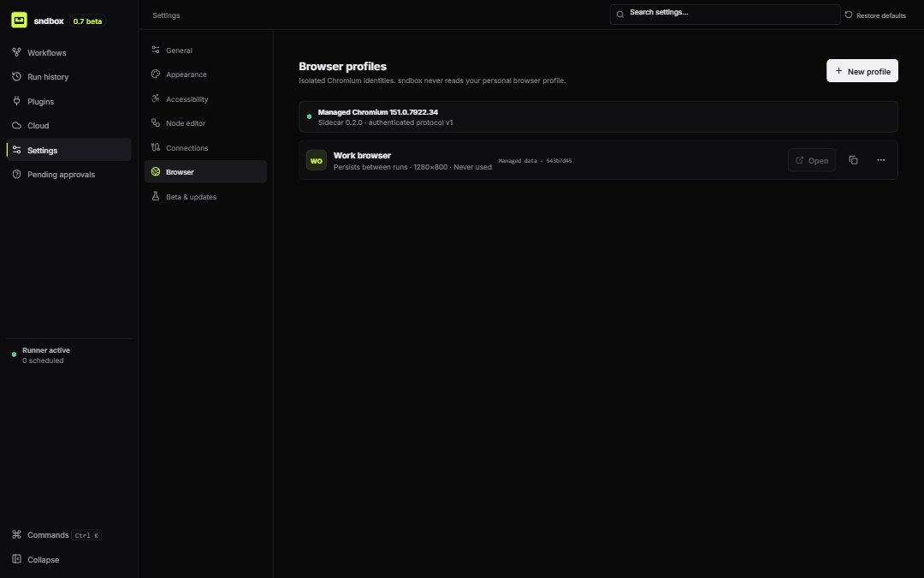Viewport: 924px width, 578px height.
Task: Click the sndbox logo icon
Action: pyautogui.click(x=19, y=20)
